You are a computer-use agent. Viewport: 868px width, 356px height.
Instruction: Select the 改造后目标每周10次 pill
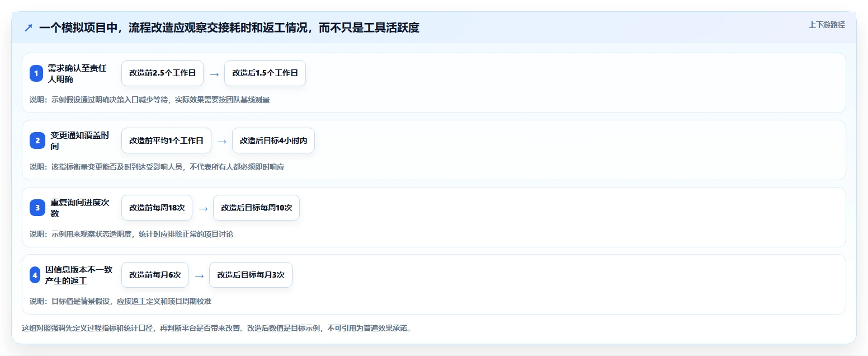click(x=256, y=208)
